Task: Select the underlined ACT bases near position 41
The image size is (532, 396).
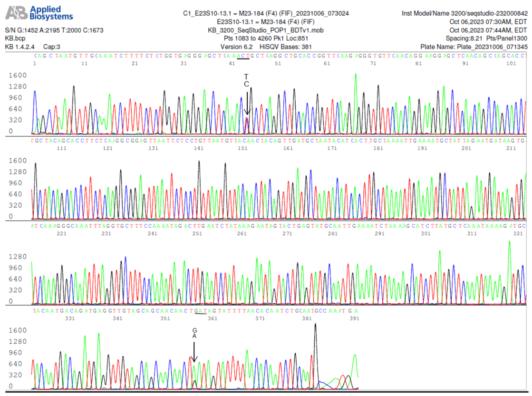Action: (243, 56)
